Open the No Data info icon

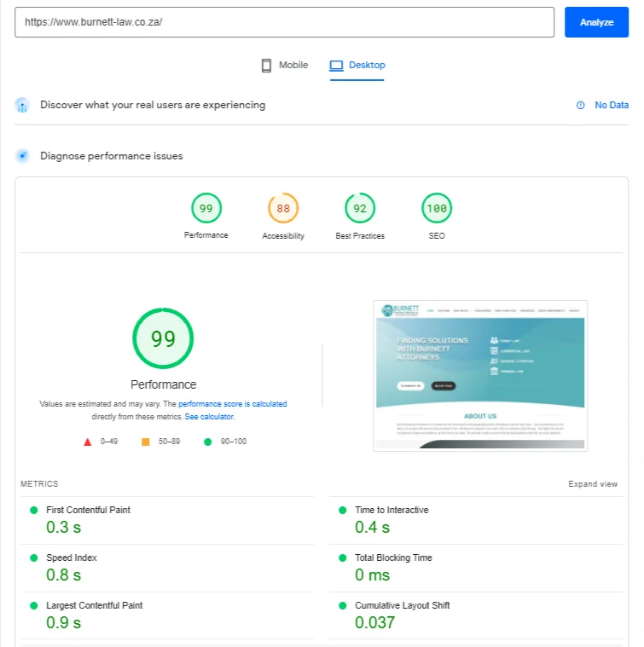[580, 105]
